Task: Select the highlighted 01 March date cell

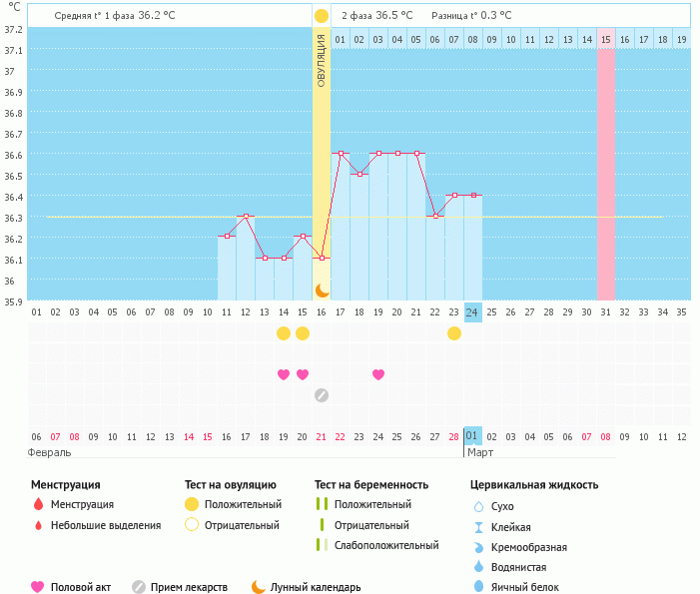Action: pyautogui.click(x=473, y=436)
